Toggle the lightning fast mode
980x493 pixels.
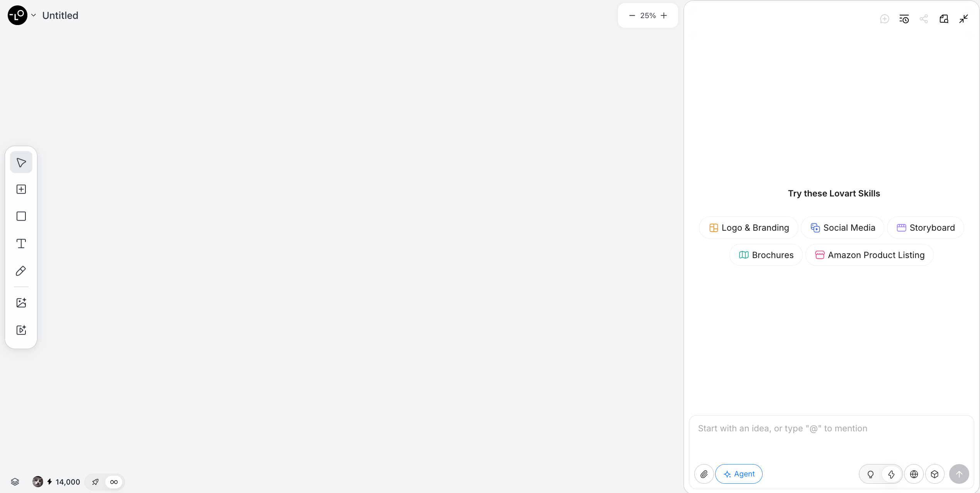coord(891,474)
